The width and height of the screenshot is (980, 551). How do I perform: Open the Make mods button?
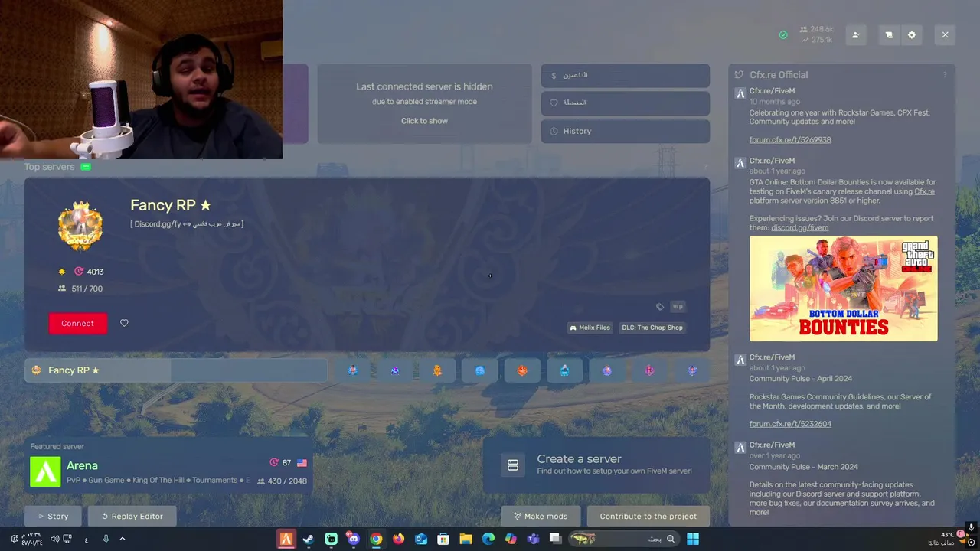(x=541, y=516)
